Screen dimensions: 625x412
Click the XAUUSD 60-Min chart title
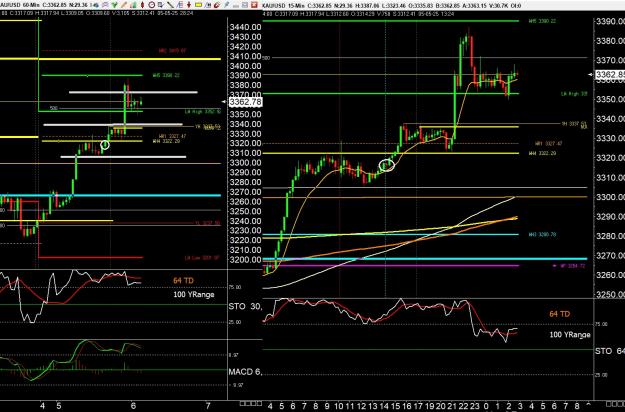pyautogui.click(x=20, y=5)
